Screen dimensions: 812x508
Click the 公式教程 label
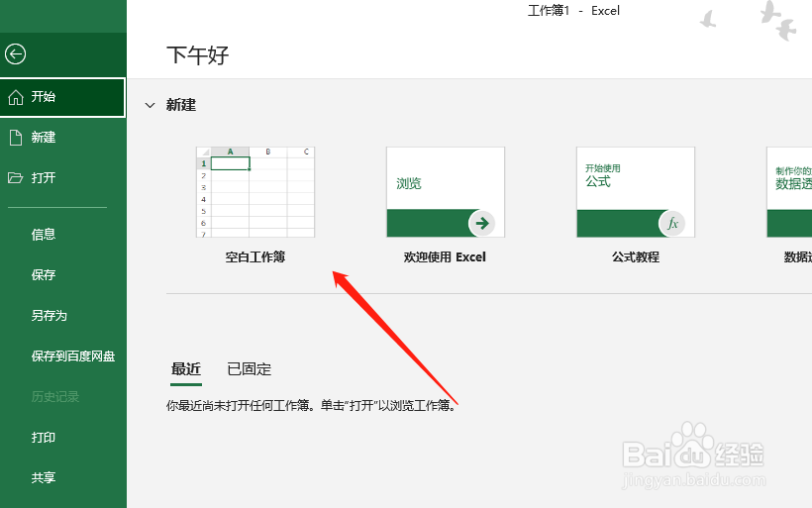pos(636,256)
